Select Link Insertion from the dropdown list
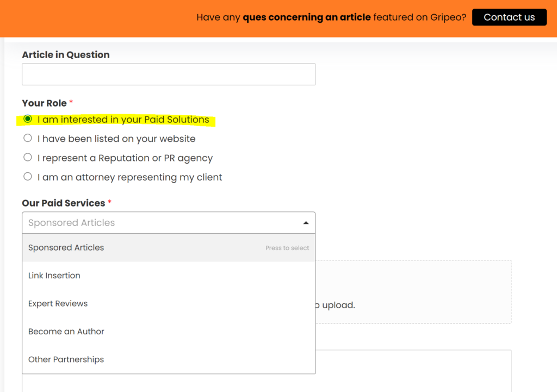The width and height of the screenshot is (557, 392). click(x=54, y=276)
